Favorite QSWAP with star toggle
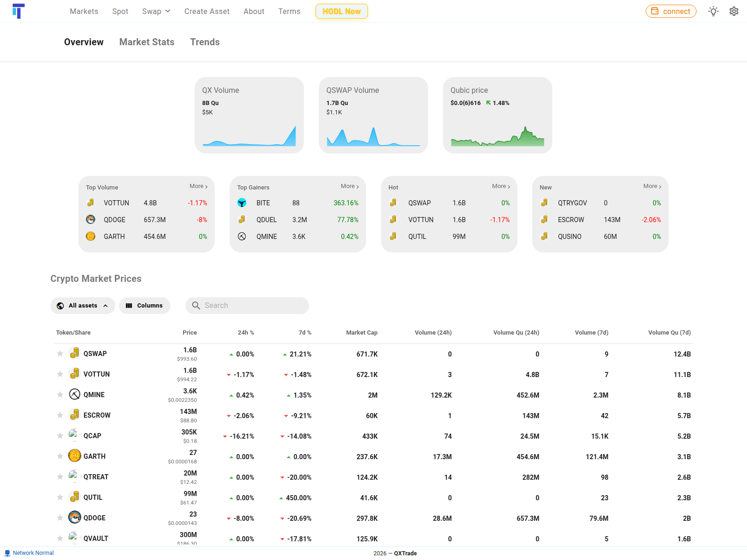The height and width of the screenshot is (560, 747). click(x=60, y=353)
